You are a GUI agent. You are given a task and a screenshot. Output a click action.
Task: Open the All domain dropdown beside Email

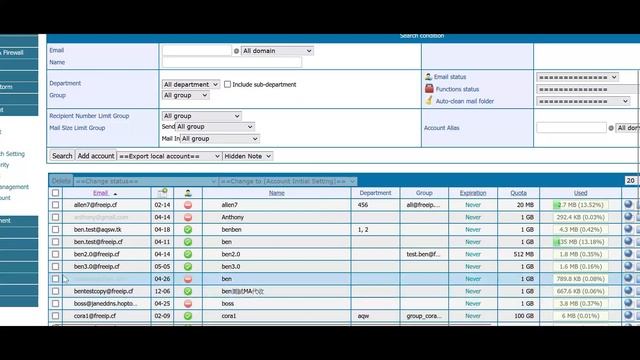[277, 51]
